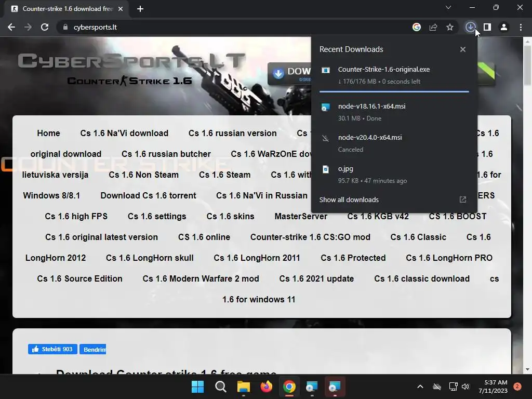Open Counter-Strike-1.6-original.exe download entry
The width and height of the screenshot is (532, 399).
394,75
